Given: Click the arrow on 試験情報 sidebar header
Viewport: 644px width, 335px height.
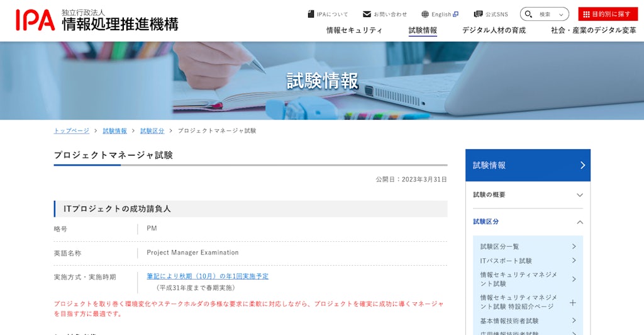Looking at the screenshot, I should click(582, 165).
